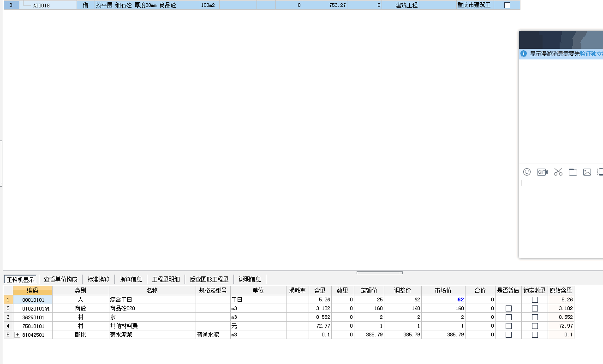Click the GIF recording icon in chat
Screen dimensions: 603x364
[542, 172]
